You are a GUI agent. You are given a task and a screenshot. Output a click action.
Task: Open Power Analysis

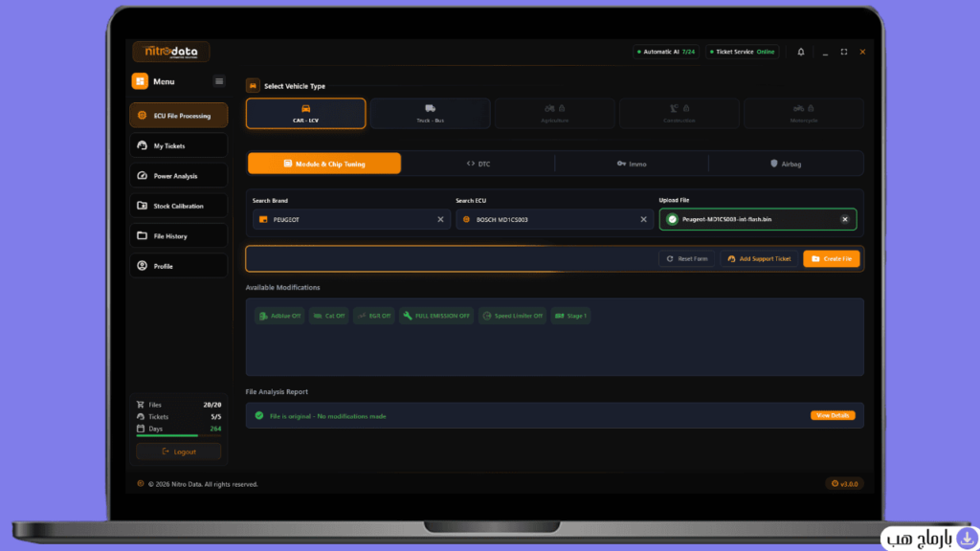179,176
